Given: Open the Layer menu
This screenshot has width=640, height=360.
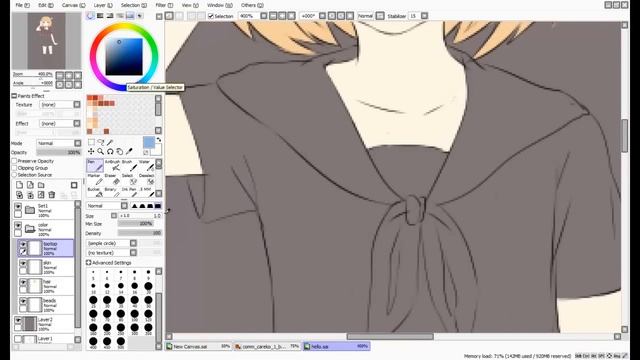Looking at the screenshot, I should tap(103, 5).
